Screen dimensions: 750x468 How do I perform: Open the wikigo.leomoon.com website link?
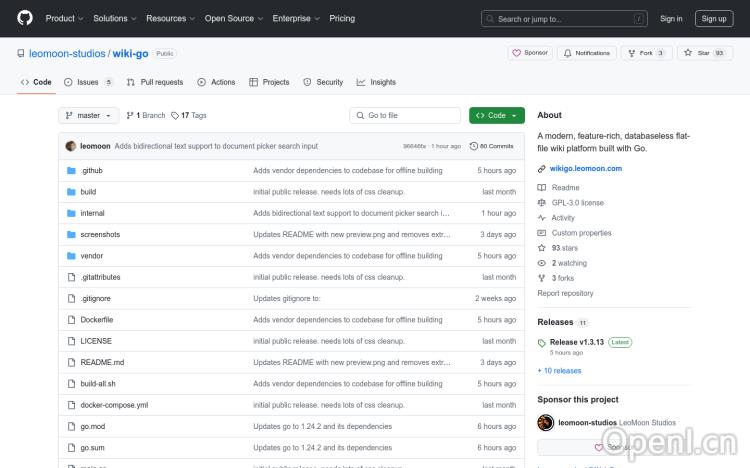tap(586, 168)
